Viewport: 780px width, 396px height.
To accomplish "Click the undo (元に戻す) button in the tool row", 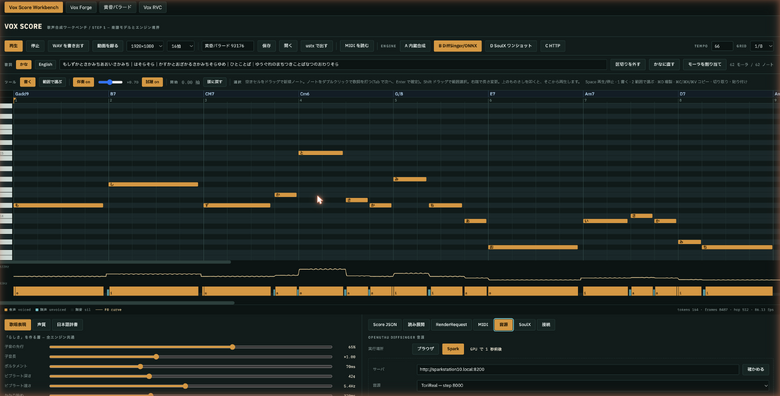I will click(215, 82).
